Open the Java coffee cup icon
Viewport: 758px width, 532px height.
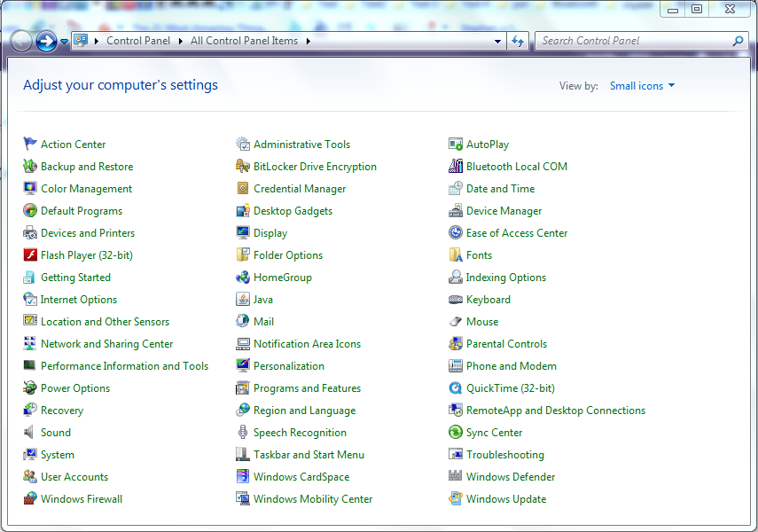[243, 300]
